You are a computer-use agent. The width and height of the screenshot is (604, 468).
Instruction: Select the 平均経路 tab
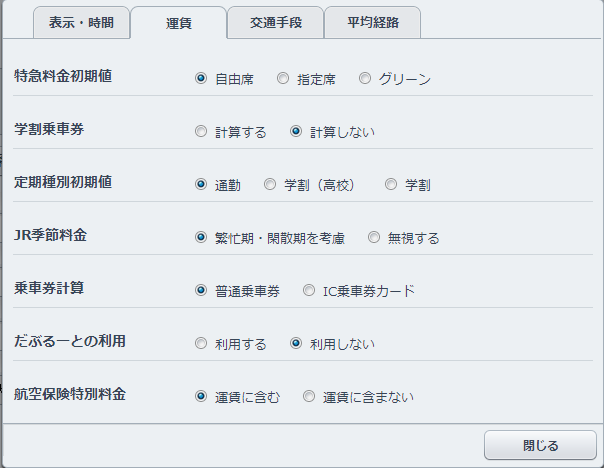click(x=372, y=23)
